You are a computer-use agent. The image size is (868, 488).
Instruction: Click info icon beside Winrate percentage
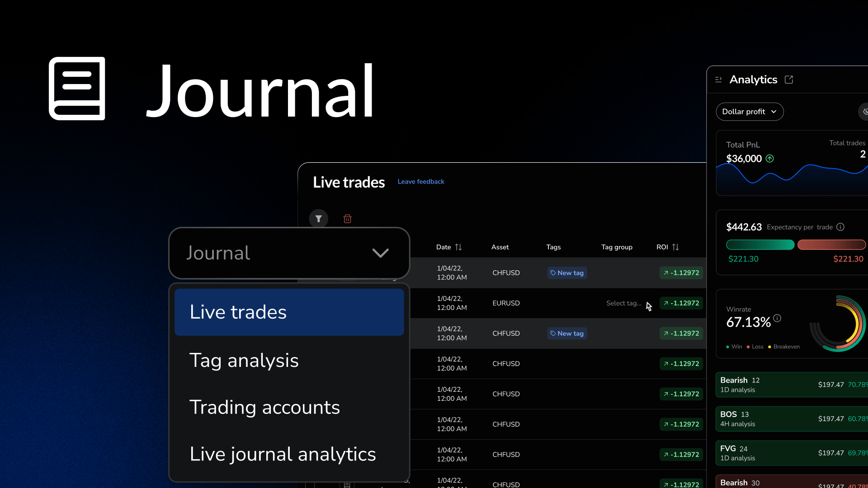click(x=777, y=318)
